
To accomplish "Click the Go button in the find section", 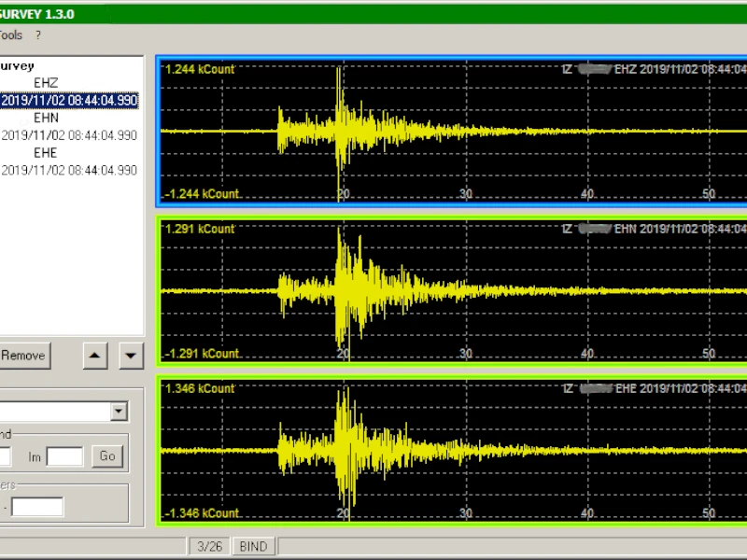I will point(106,456).
